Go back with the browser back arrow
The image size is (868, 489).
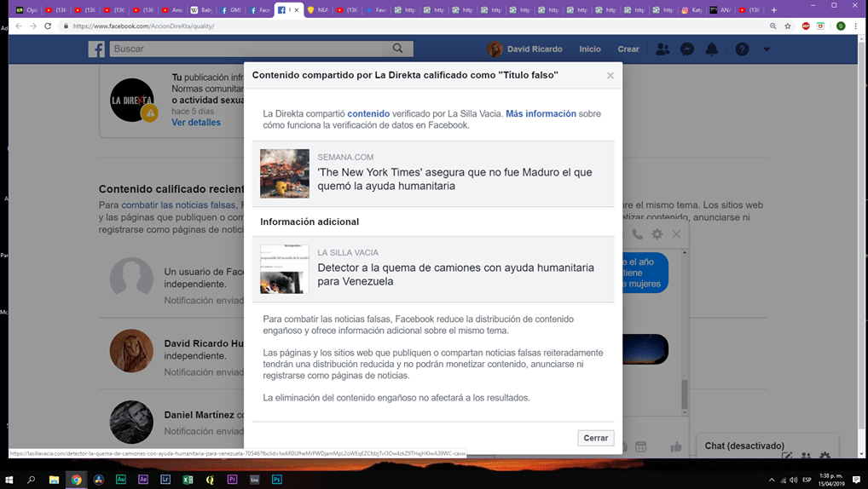click(x=19, y=26)
